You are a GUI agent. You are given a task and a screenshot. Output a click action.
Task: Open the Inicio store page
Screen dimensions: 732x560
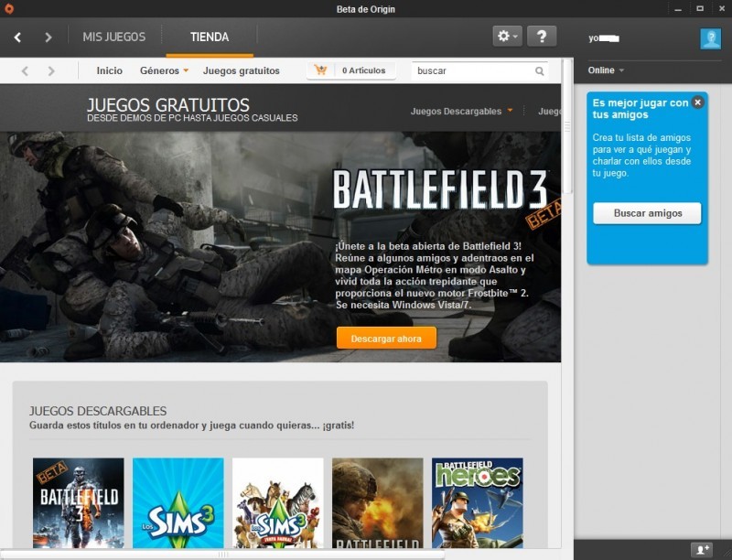pyautogui.click(x=109, y=70)
